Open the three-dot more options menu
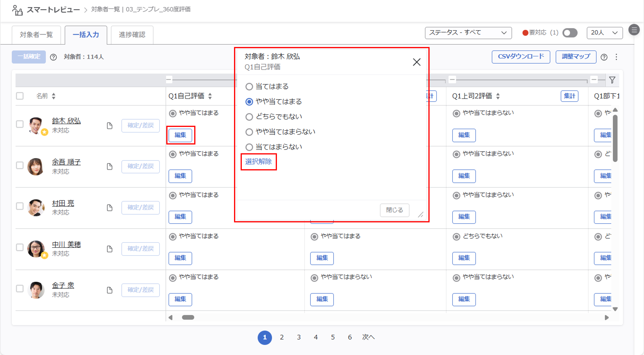The height and width of the screenshot is (355, 644). (616, 57)
